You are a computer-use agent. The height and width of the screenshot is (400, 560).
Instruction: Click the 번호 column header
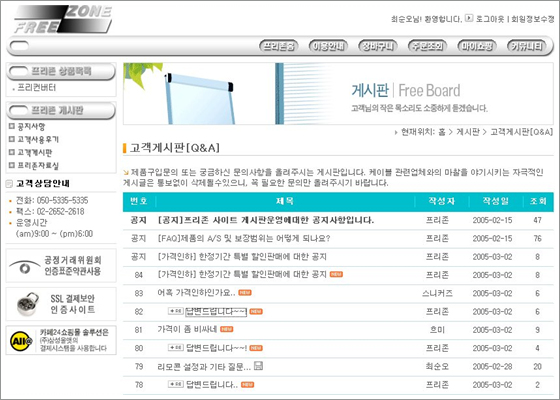[x=139, y=201]
